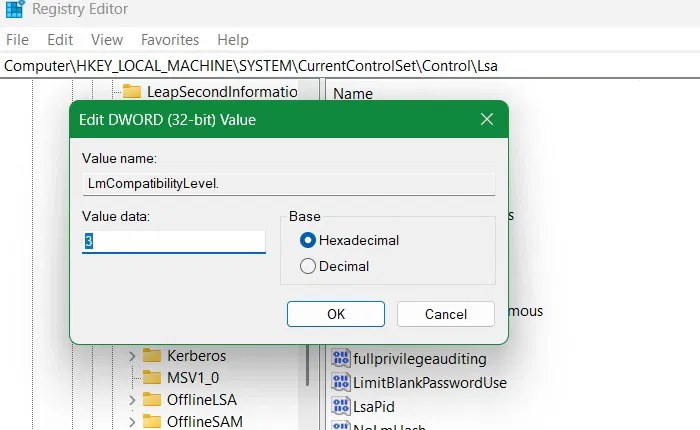Cancel the DWORD edit dialog
Screen dimensions: 700x430
tap(446, 314)
